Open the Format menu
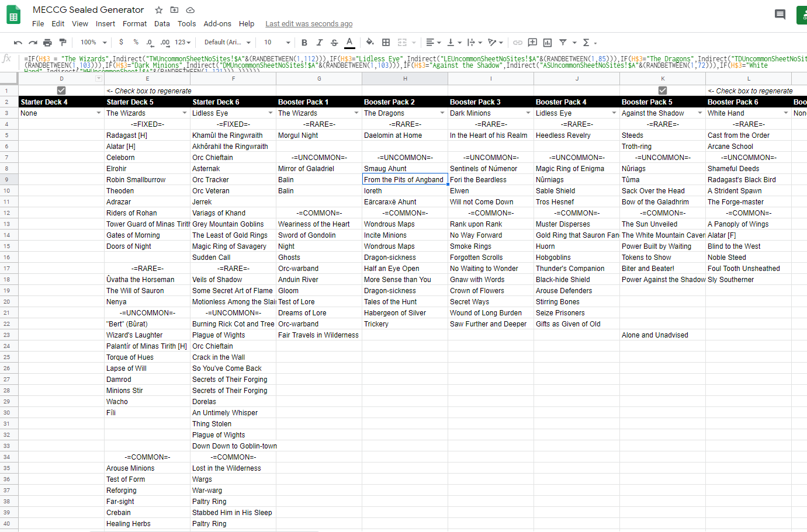The height and width of the screenshot is (532, 807). point(134,24)
